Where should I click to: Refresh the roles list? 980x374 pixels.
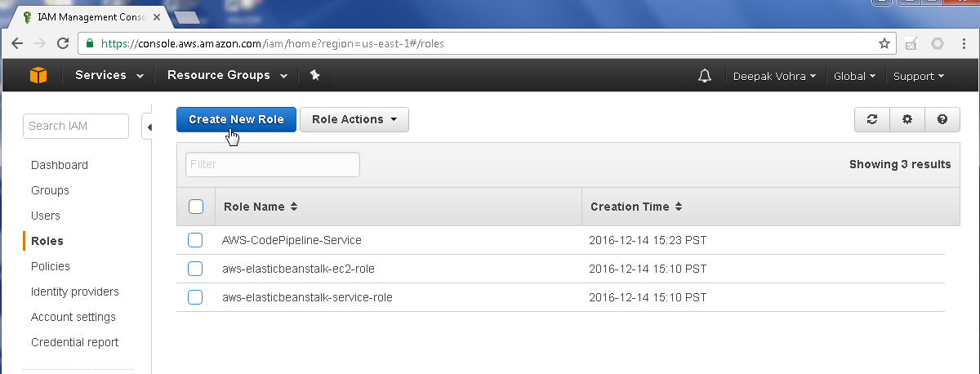coord(872,119)
